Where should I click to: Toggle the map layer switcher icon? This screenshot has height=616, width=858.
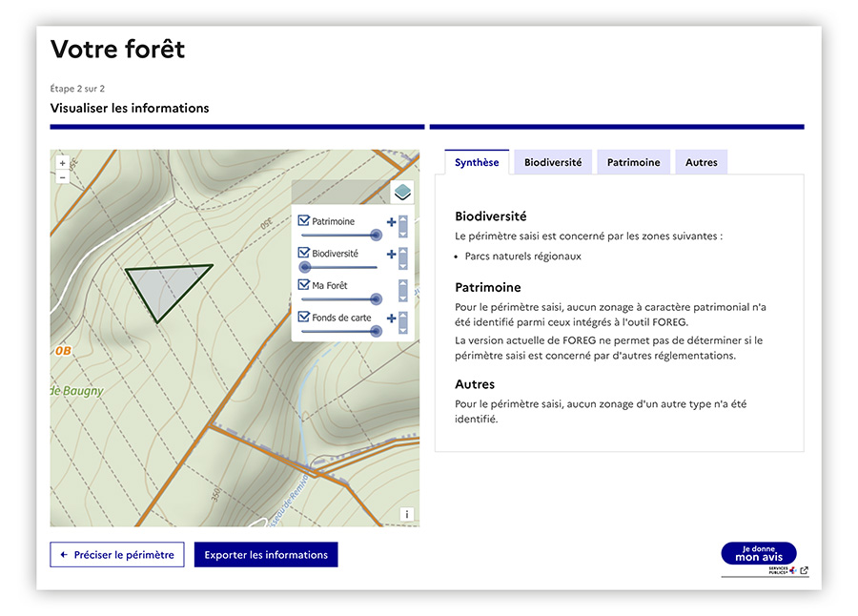point(402,192)
